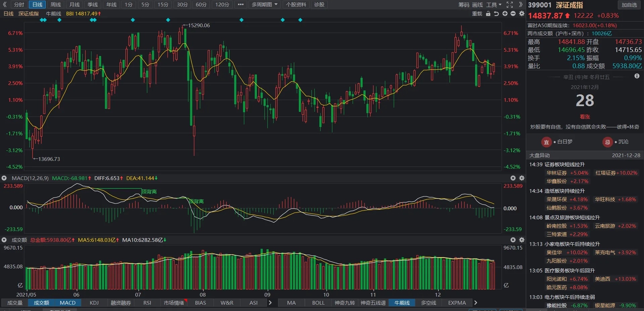Image resolution: width=644 pixels, height=311 pixels.
Task: Zoom in the K-line chart with plus icon
Action: point(505,14)
